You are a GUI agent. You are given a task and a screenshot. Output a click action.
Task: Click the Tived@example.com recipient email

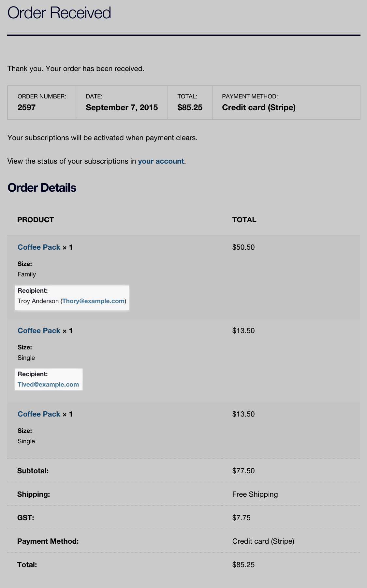pyautogui.click(x=48, y=385)
